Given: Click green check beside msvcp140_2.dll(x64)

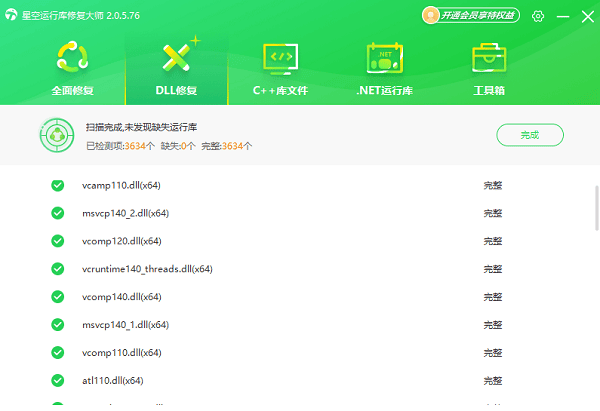Looking at the screenshot, I should tap(58, 213).
